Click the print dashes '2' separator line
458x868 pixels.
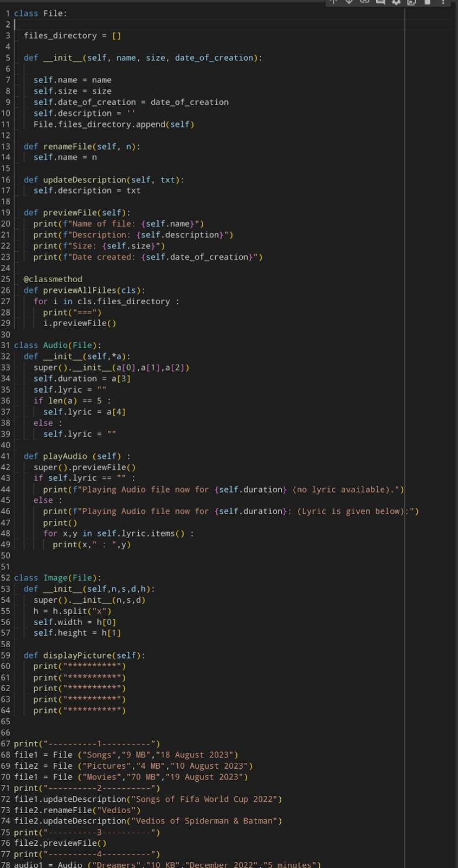[87, 788]
